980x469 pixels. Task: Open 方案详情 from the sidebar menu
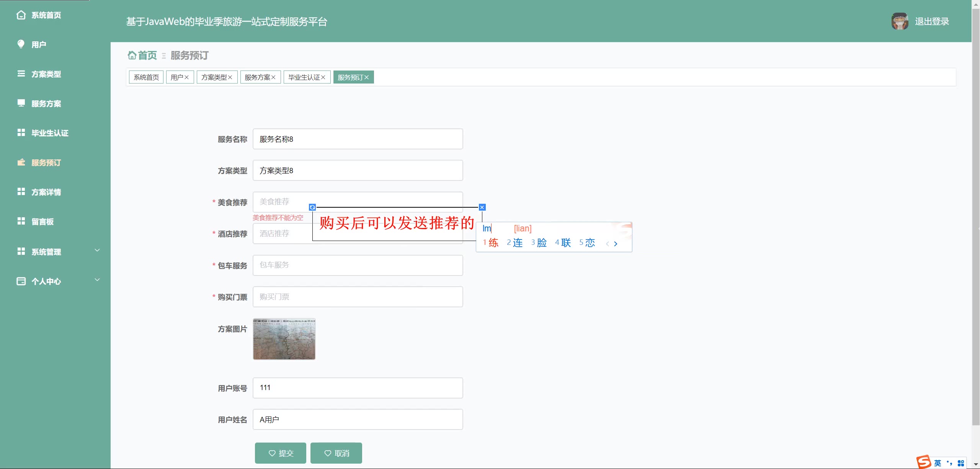(x=46, y=192)
